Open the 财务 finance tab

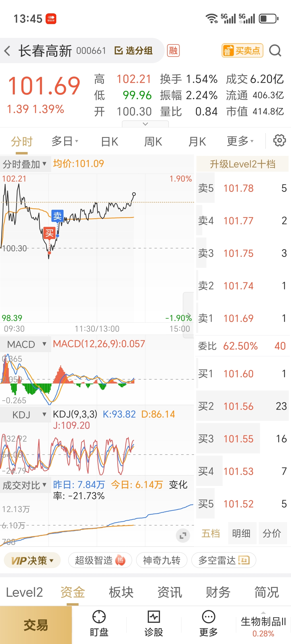coord(218,592)
